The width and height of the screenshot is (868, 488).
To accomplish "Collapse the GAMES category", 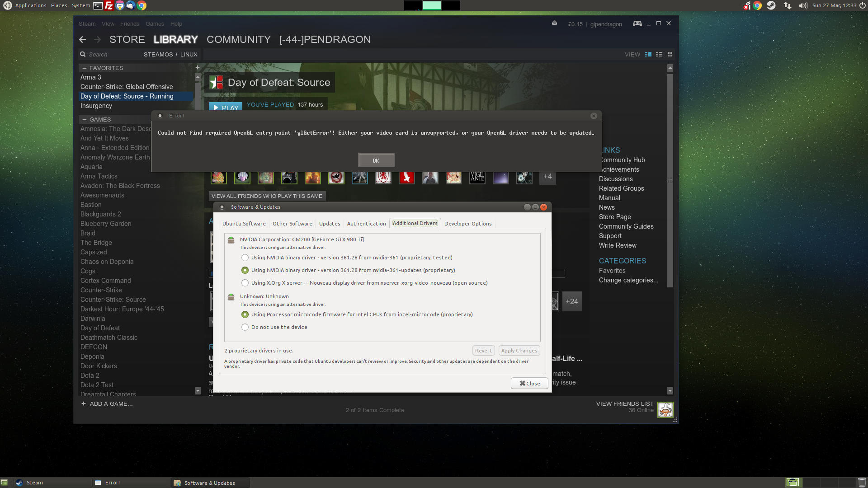I will point(85,119).
